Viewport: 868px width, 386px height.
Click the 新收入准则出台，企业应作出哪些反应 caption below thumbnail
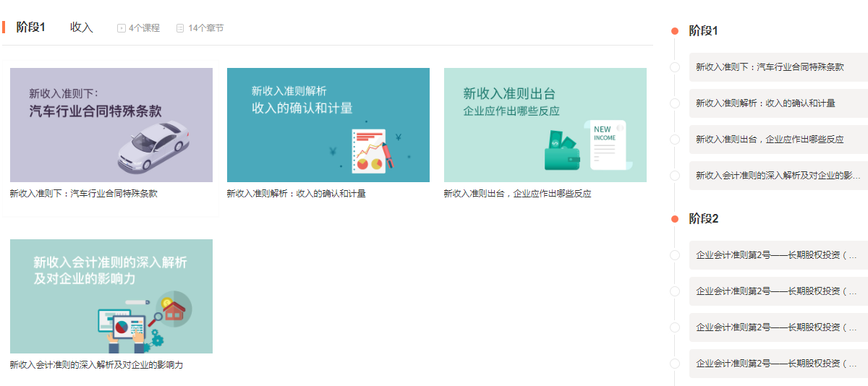coord(517,194)
